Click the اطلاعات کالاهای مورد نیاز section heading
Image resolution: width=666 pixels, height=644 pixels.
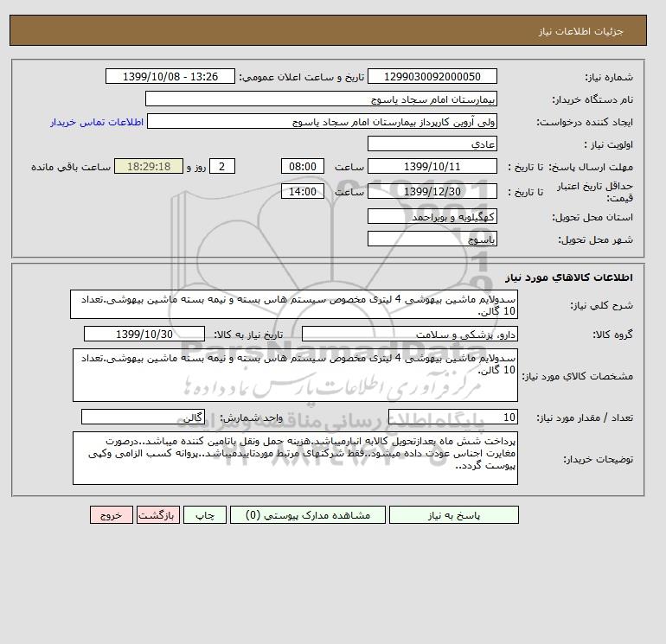click(x=569, y=277)
